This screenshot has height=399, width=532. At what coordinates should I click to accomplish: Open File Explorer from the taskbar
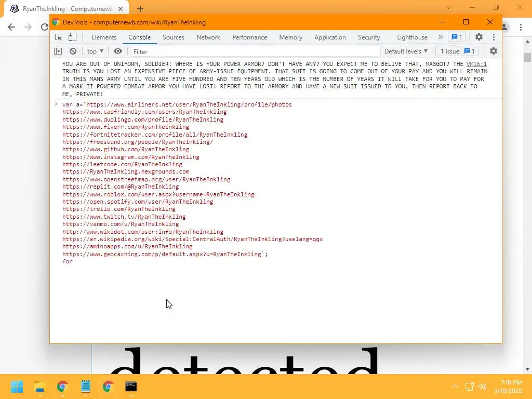coord(39,387)
